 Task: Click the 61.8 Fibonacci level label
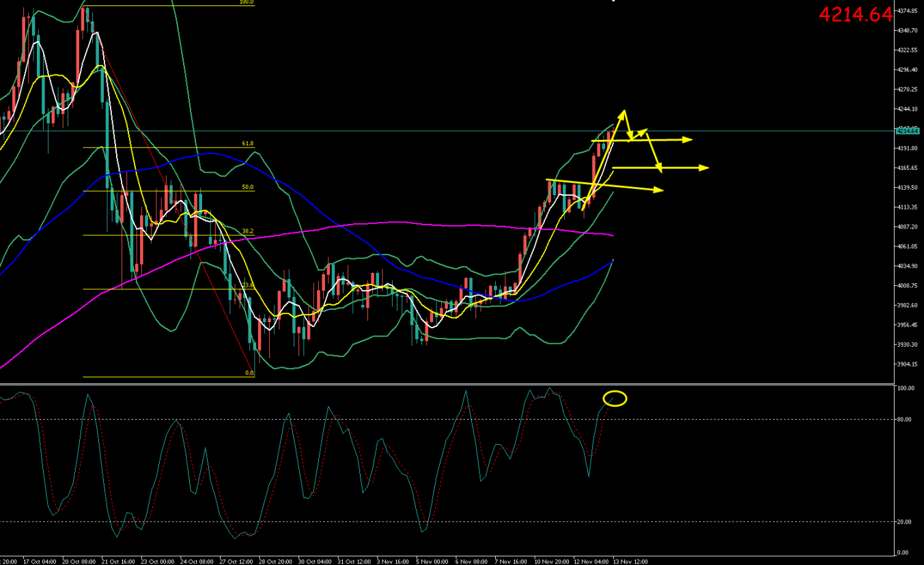click(x=247, y=144)
